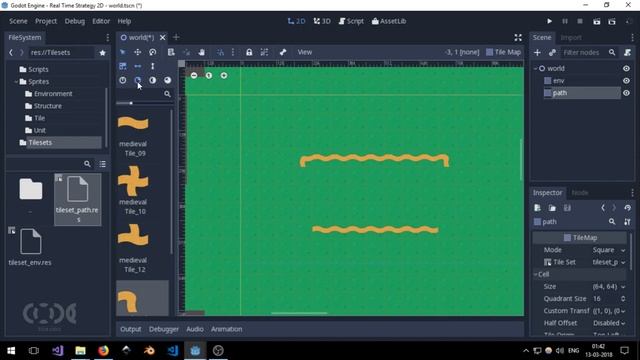
Task: Toggle visibility of the world node
Action: coord(626,69)
